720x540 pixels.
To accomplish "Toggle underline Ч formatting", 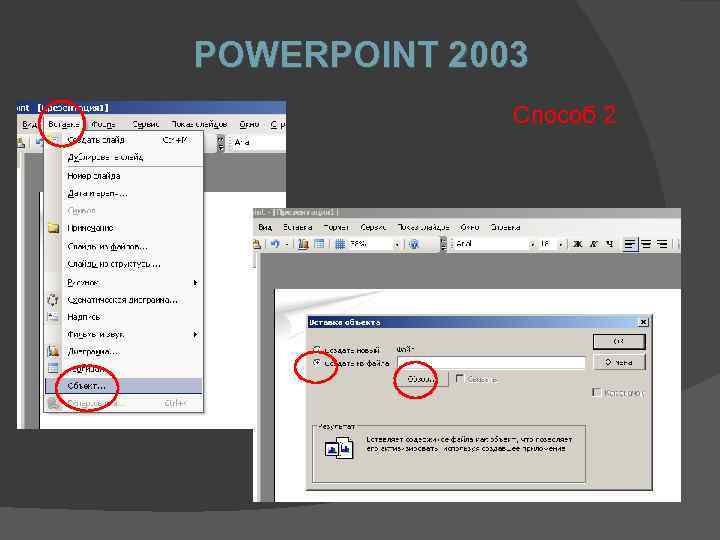I will 609,244.
